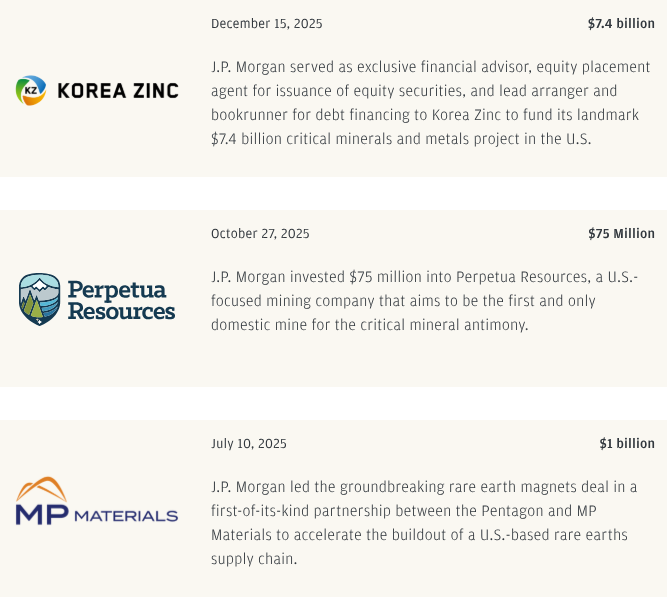Click the MATERIALS word in the logo

[126, 516]
